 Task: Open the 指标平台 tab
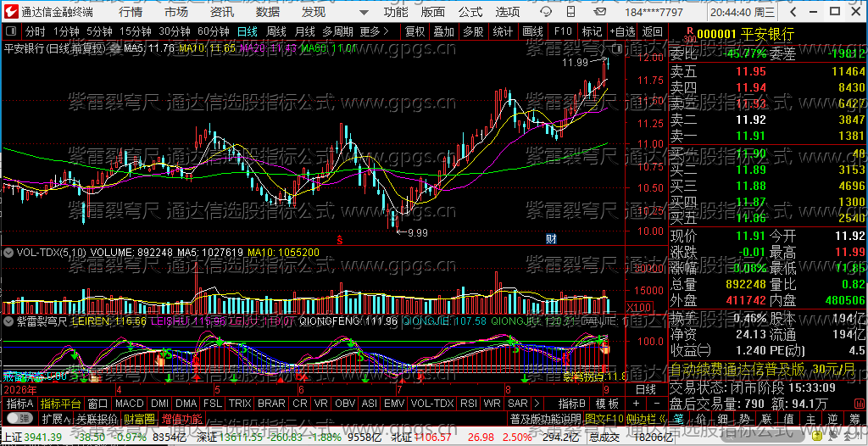[x=61, y=403]
